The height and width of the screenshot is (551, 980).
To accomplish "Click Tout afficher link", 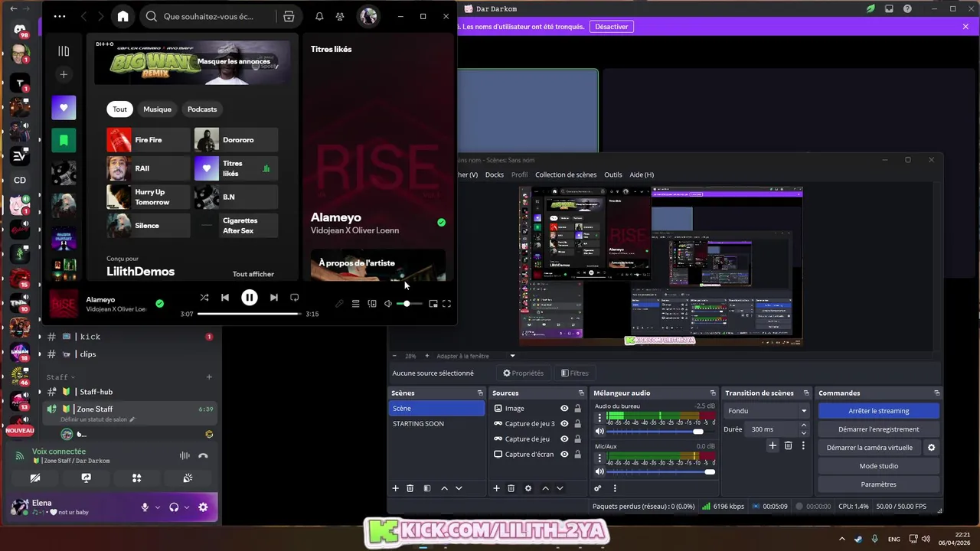I will [253, 274].
